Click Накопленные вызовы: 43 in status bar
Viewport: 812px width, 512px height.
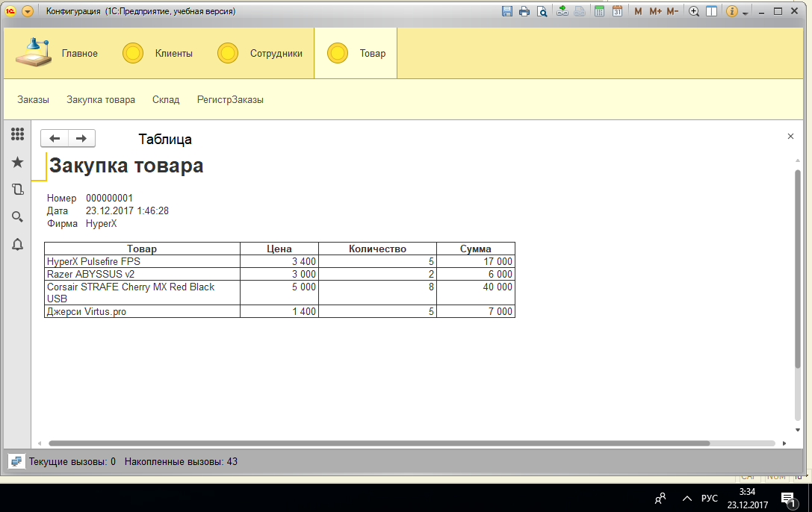coord(181,461)
